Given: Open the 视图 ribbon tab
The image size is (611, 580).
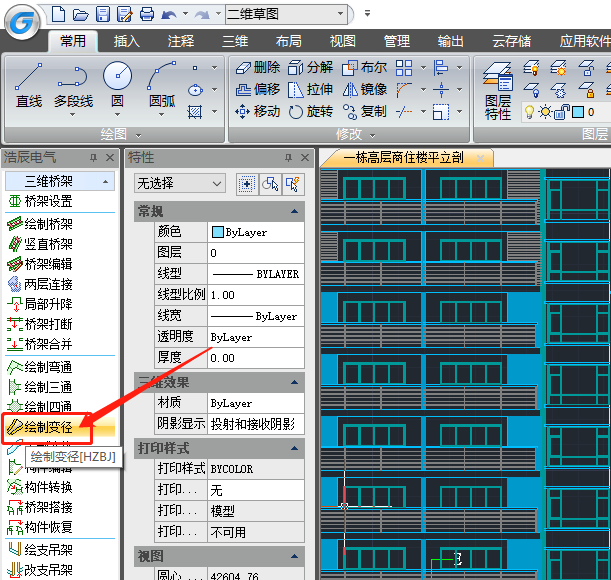Looking at the screenshot, I should 342,41.
